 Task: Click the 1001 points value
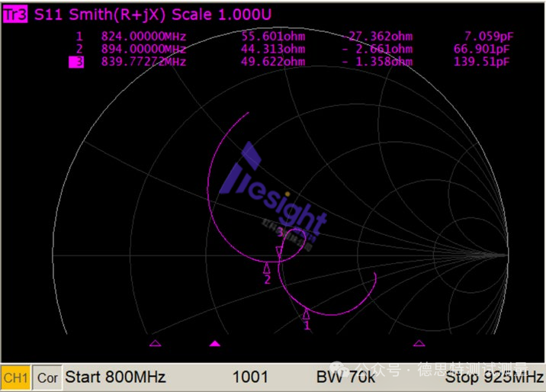tap(250, 377)
